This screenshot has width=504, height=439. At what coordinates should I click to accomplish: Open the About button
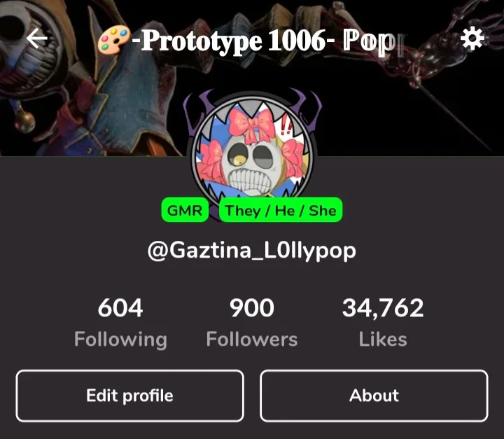[x=374, y=396]
